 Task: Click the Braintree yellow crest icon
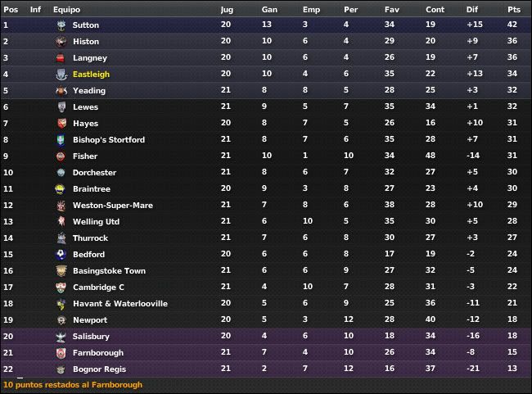coord(60,189)
